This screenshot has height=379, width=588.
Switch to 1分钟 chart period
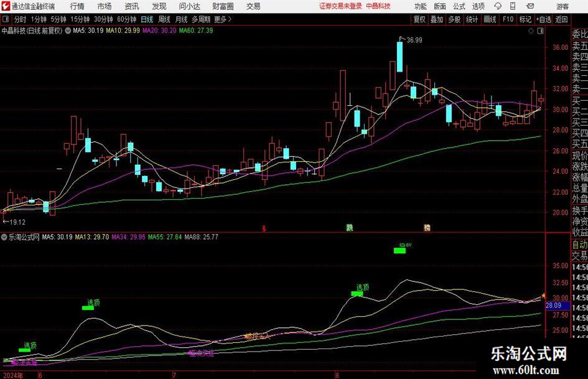[39, 19]
